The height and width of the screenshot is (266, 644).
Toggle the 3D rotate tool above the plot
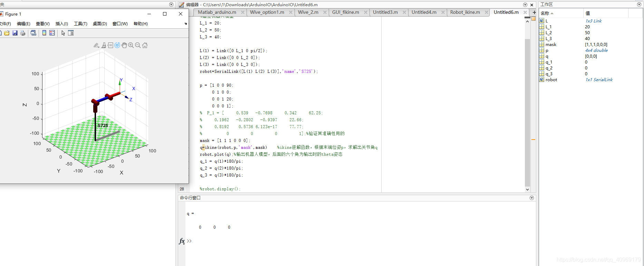117,45
